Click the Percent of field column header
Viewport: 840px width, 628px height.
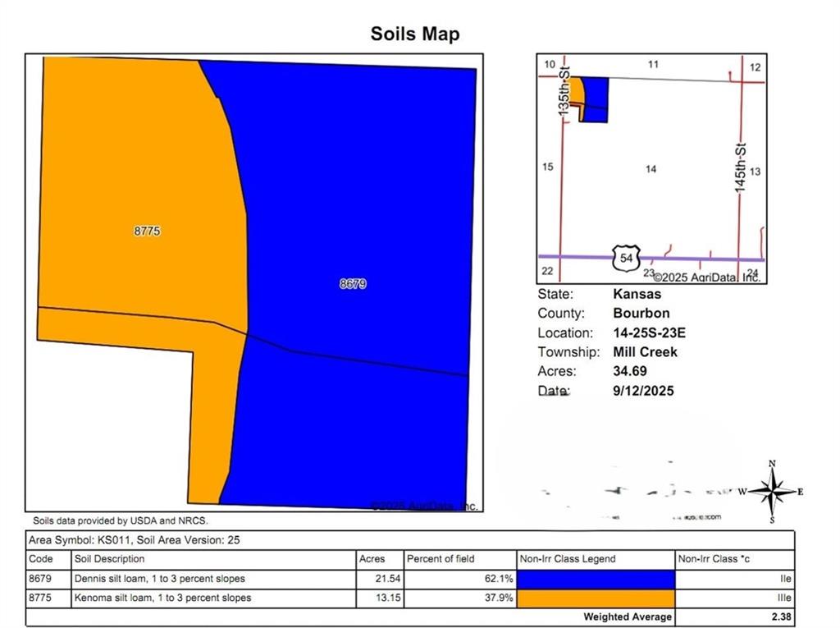coord(441,559)
